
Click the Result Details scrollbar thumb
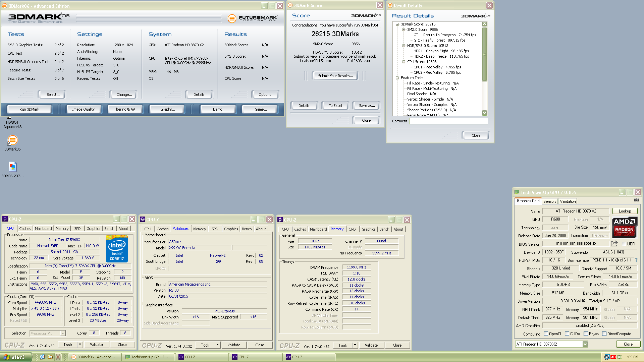click(484, 54)
